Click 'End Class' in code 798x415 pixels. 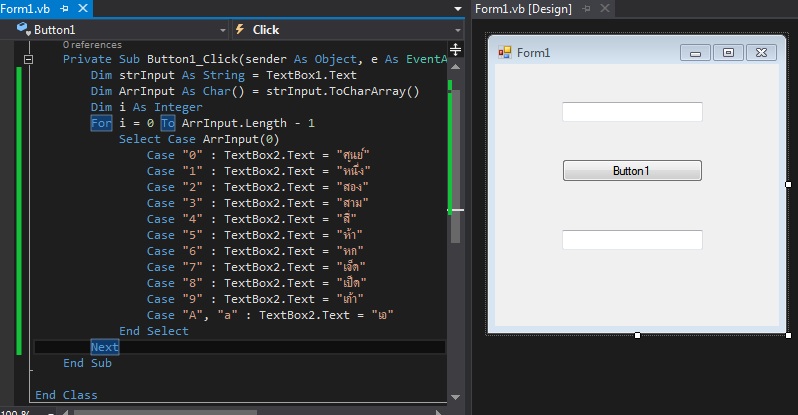[x=66, y=395]
